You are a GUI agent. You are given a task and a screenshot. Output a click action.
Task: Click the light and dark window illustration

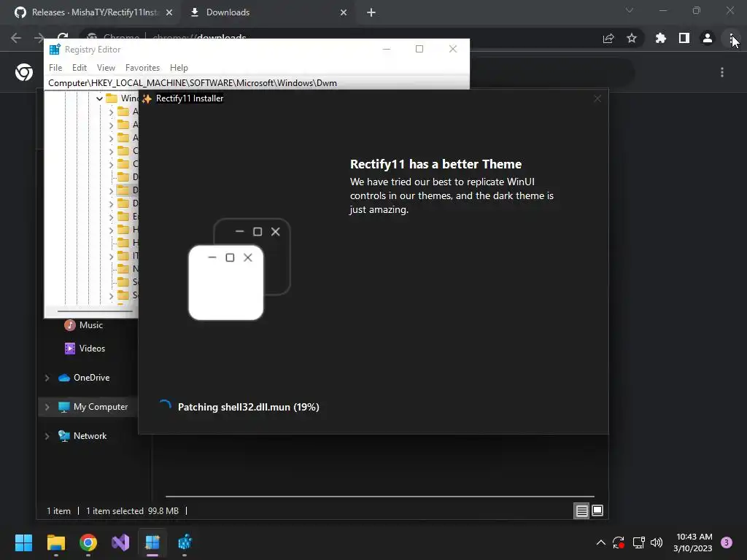[239, 269]
